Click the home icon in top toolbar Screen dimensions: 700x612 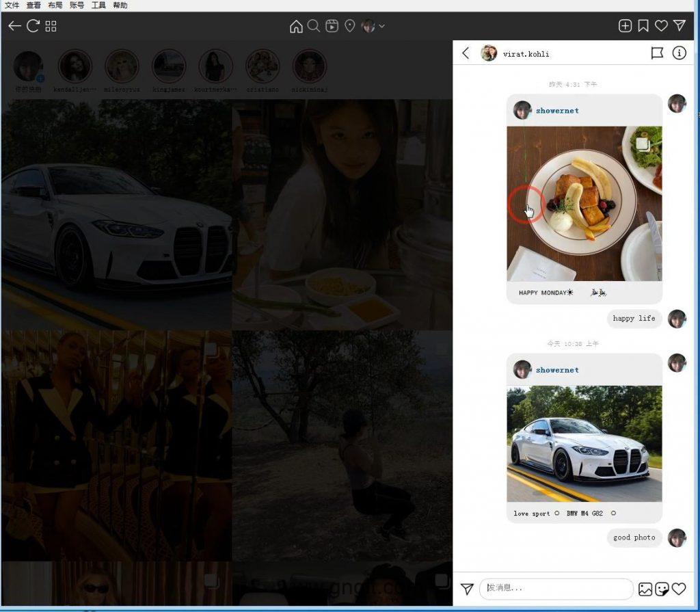tap(296, 26)
